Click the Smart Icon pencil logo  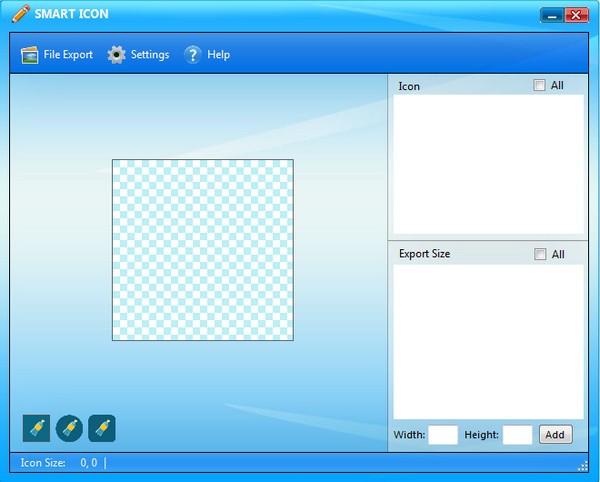(x=21, y=13)
